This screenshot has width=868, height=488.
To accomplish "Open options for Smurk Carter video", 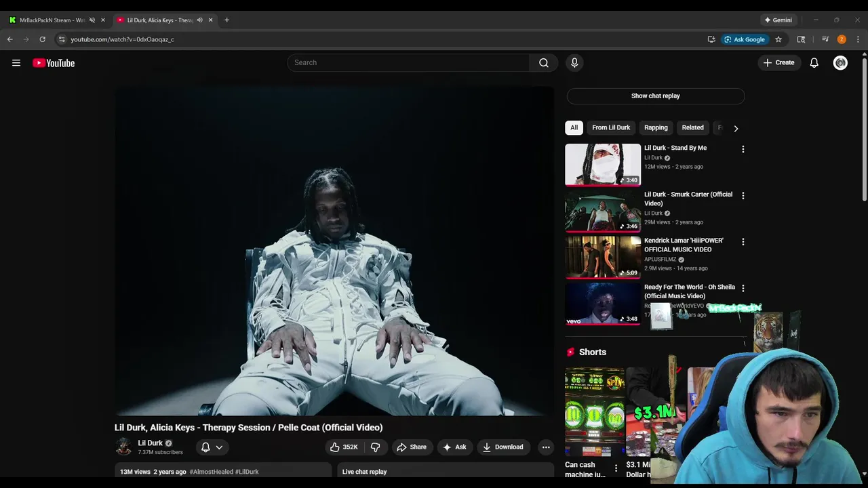I will coord(743,195).
